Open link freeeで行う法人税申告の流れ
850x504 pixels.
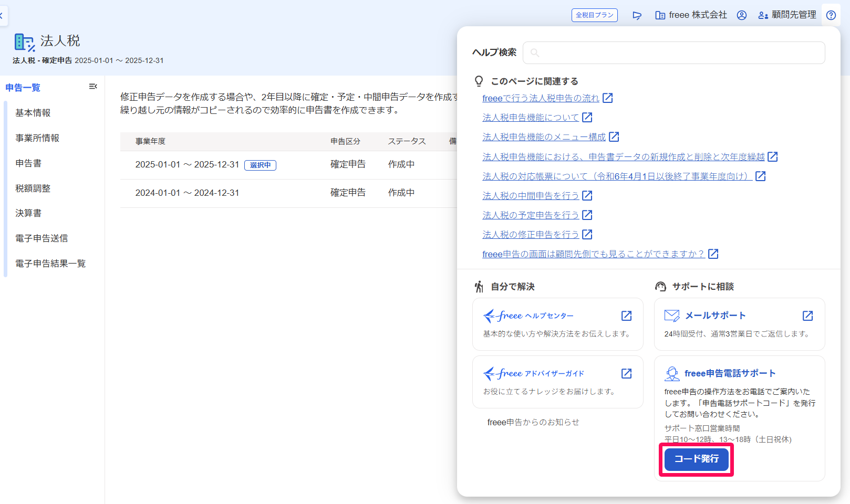point(541,98)
